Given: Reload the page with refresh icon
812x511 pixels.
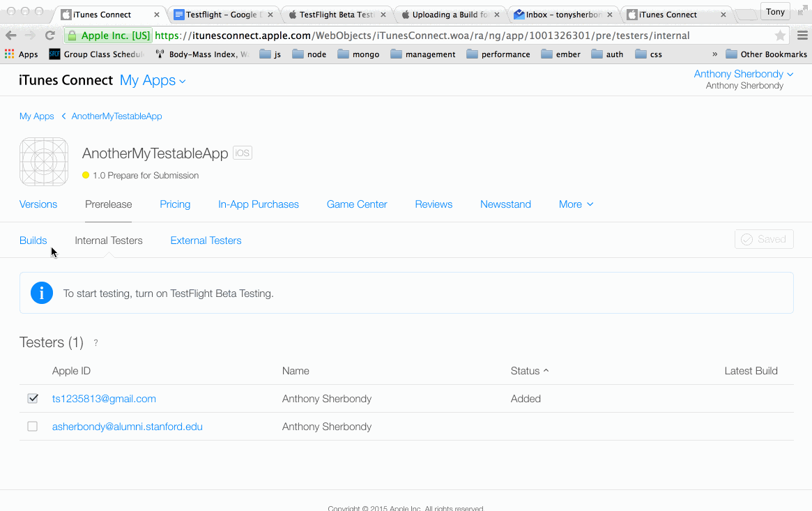Looking at the screenshot, I should 50,36.
